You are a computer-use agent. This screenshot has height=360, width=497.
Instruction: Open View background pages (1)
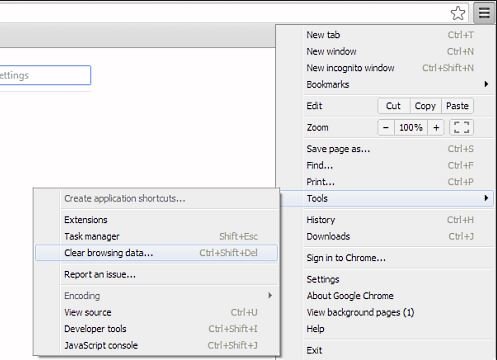(360, 312)
